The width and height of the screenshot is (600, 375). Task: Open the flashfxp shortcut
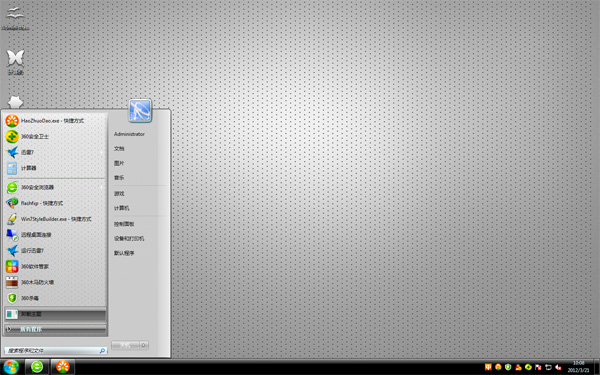click(55, 203)
